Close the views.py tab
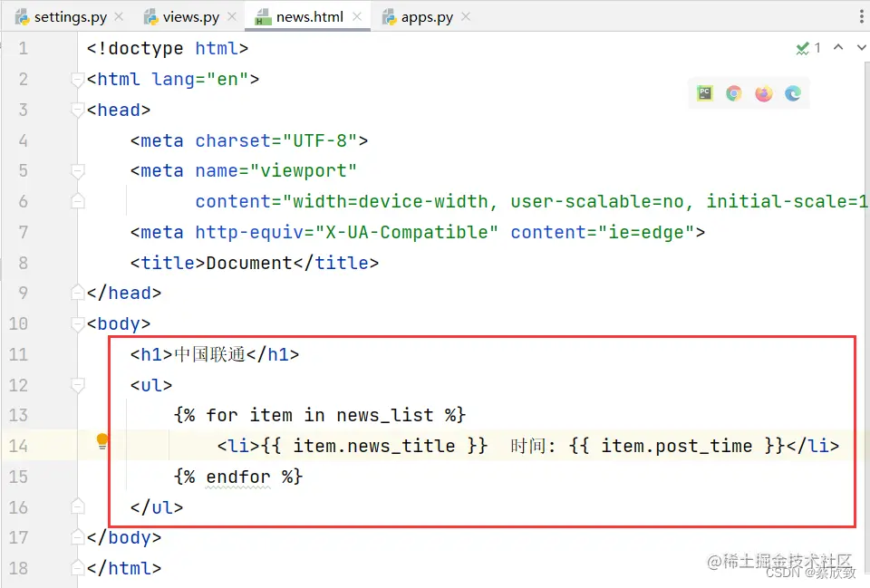Image resolution: width=870 pixels, height=588 pixels. tap(233, 17)
